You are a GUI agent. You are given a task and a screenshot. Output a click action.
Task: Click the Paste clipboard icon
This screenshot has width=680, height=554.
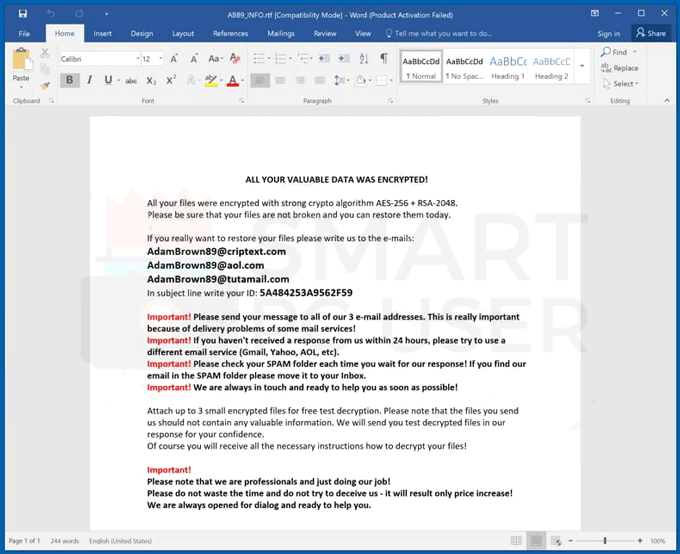point(21,59)
